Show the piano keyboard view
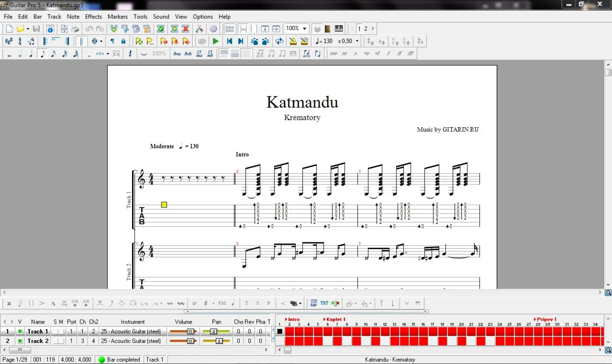Image resolution: width=612 pixels, height=364 pixels. coord(339,29)
